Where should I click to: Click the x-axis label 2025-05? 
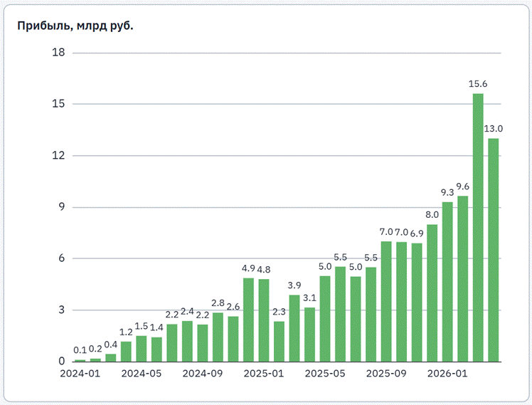tap(325, 374)
